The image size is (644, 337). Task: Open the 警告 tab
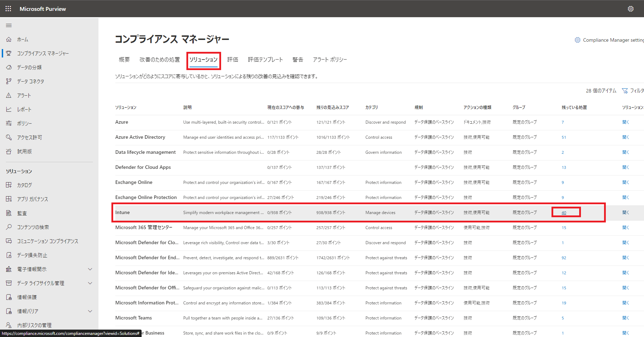[x=298, y=60]
